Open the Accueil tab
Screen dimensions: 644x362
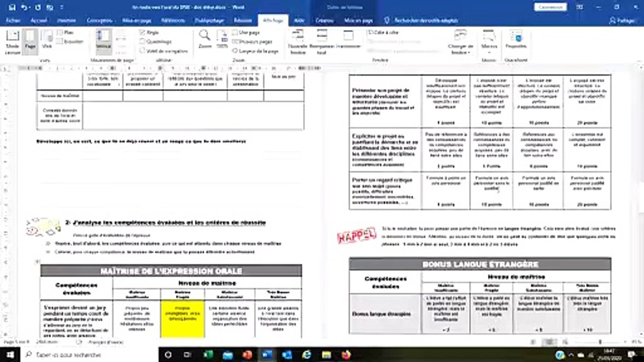pos(39,21)
